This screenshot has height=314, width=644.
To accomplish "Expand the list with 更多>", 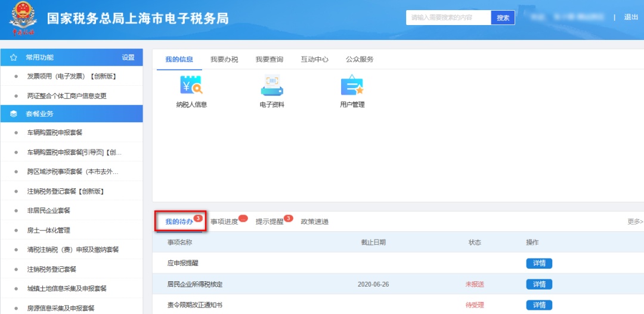I will tap(635, 222).
